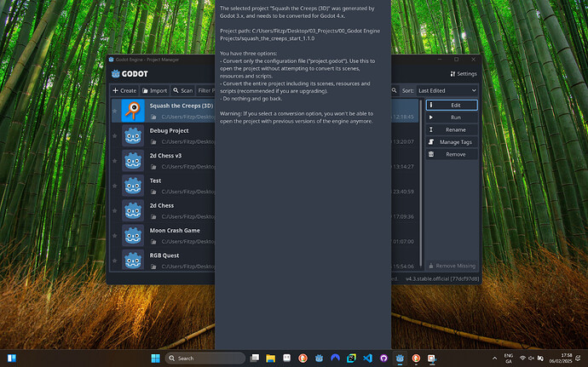Click the Windows taskbar Search box
This screenshot has width=588, height=367.
click(205, 358)
